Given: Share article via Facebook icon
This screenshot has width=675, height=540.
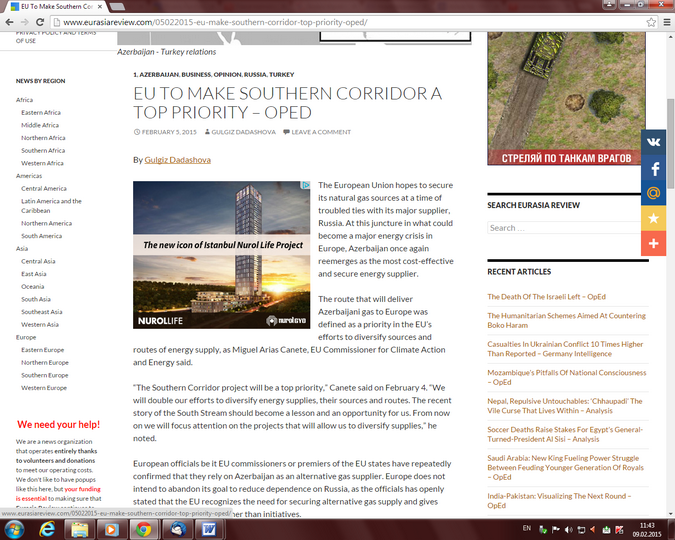Looking at the screenshot, I should click(x=653, y=168).
